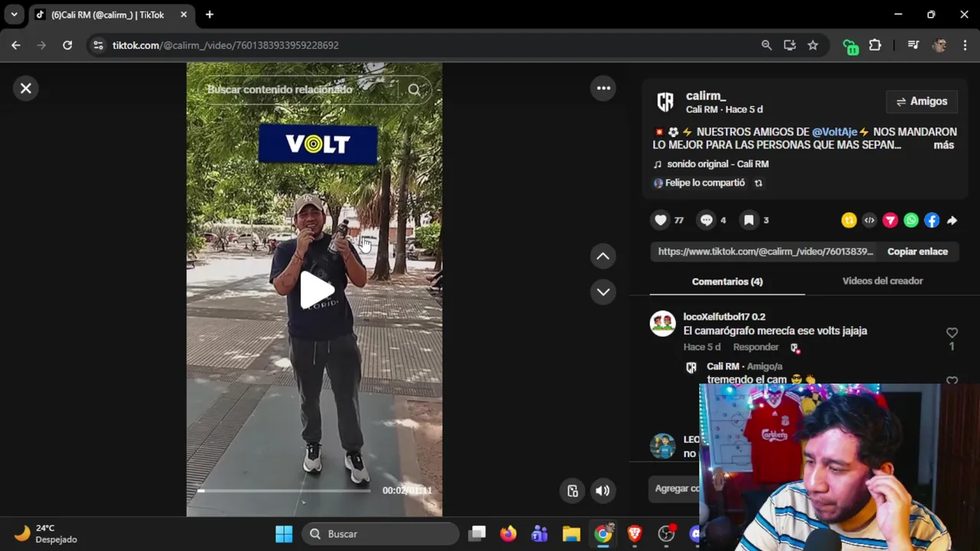
Task: Toggle the auto-scroll icon next to the volume button
Action: point(572,491)
